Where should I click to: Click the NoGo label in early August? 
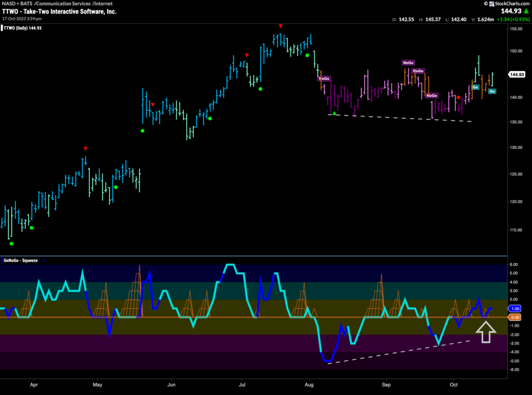[324, 78]
